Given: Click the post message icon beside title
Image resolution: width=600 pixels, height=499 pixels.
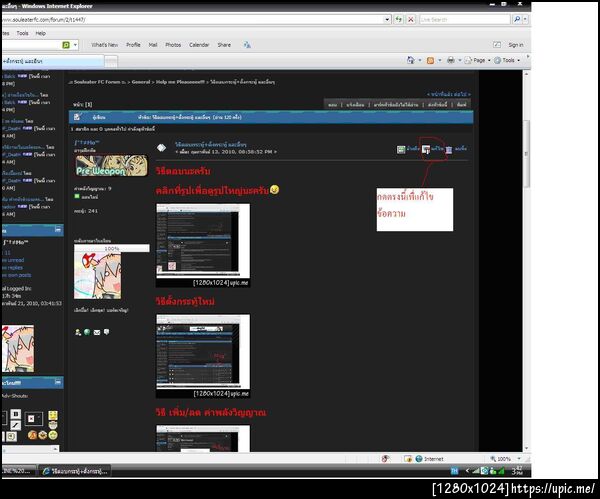Looking at the screenshot, I should point(161,147).
